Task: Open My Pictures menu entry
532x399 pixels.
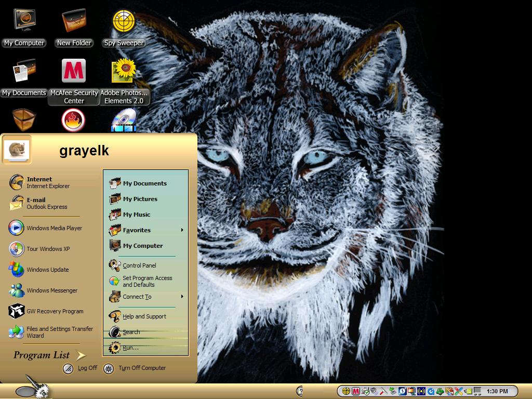Action: [147, 199]
